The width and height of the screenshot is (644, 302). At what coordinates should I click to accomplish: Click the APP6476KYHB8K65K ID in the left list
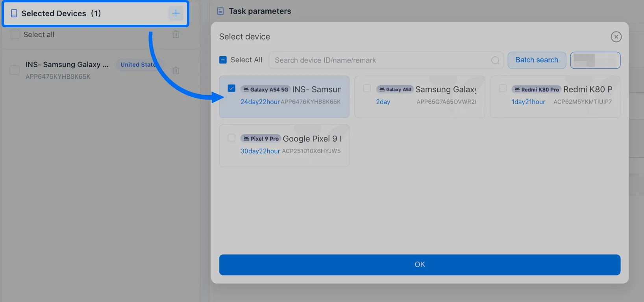pos(58,77)
